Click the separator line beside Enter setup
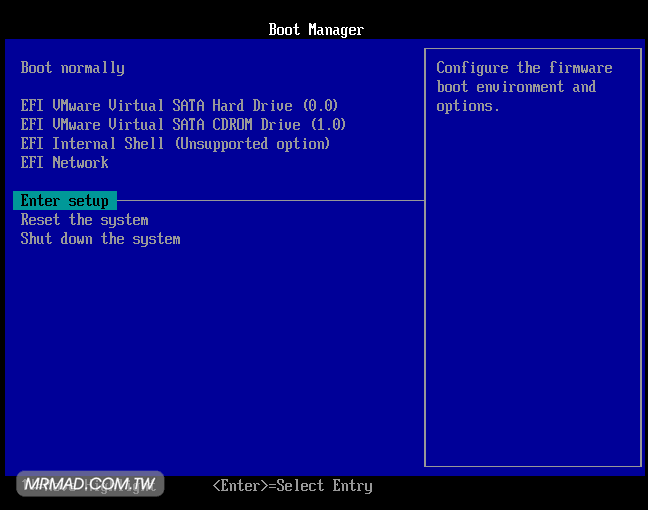The width and height of the screenshot is (648, 510). [x=270, y=201]
